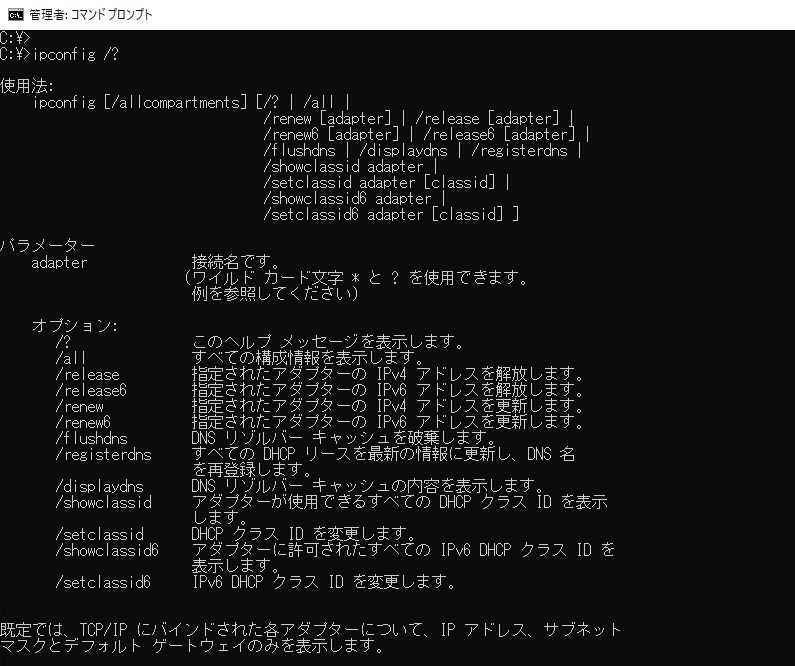
Task: Click the '/renew6' option in options list
Action: (x=83, y=422)
